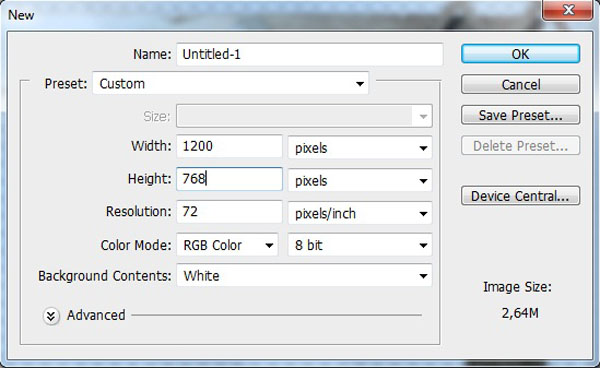The height and width of the screenshot is (368, 600).
Task: Click the Image Size label
Action: (x=517, y=287)
